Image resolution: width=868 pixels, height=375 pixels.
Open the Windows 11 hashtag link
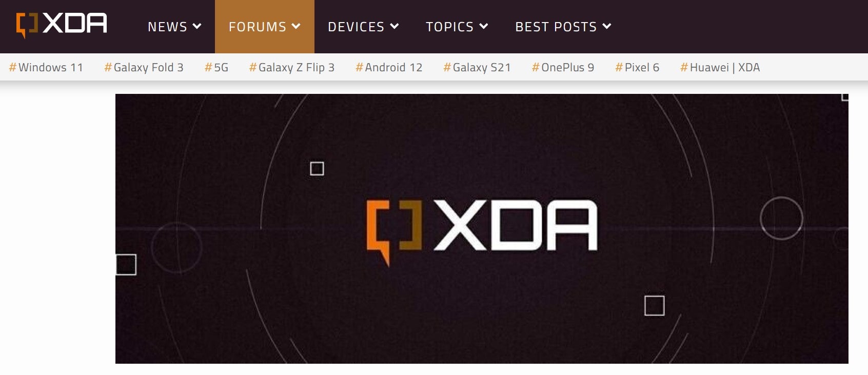(x=46, y=67)
